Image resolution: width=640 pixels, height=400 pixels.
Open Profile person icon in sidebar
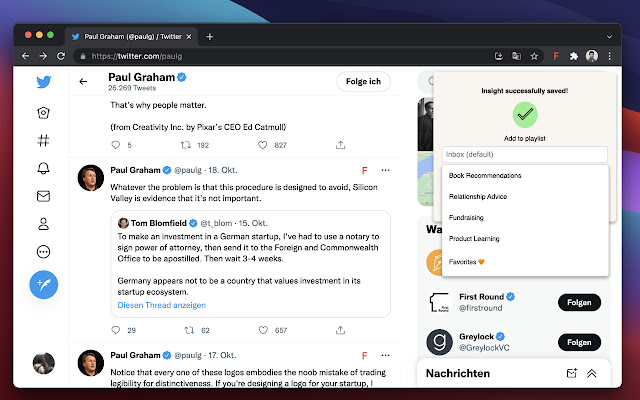[43, 224]
